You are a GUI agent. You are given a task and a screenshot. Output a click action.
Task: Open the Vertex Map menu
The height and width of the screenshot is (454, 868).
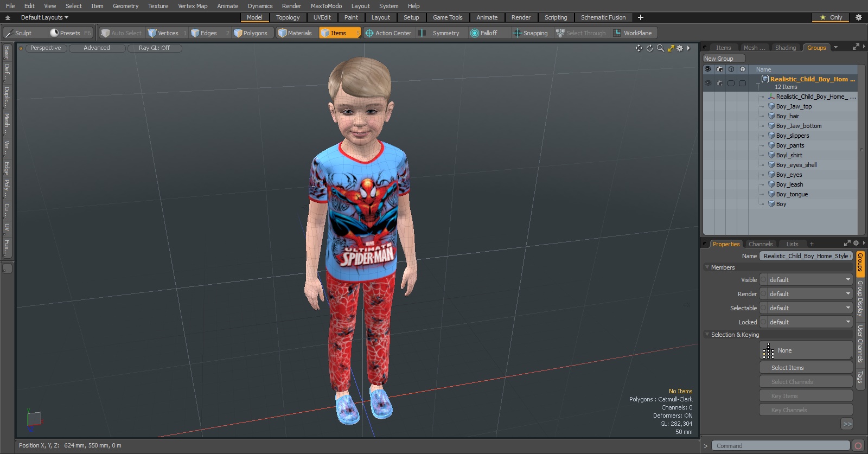pos(193,6)
